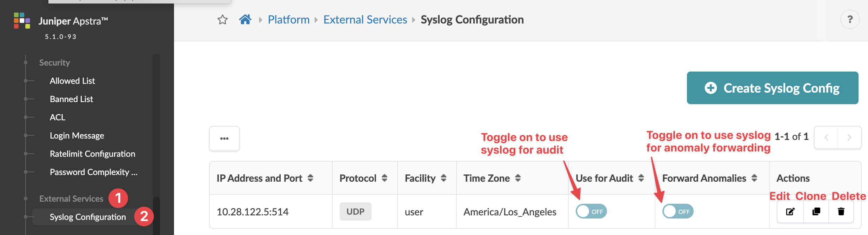Open help with question mark icon
868x235 pixels.
pos(850,20)
